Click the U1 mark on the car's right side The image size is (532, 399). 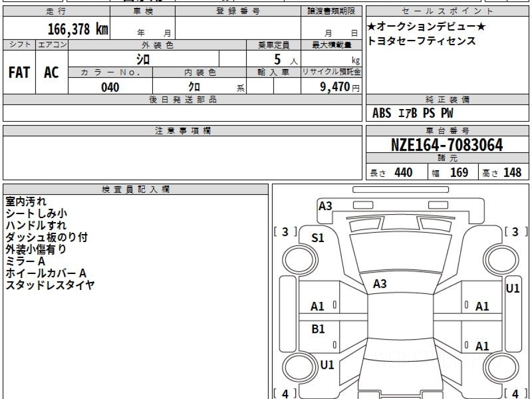coord(513,289)
